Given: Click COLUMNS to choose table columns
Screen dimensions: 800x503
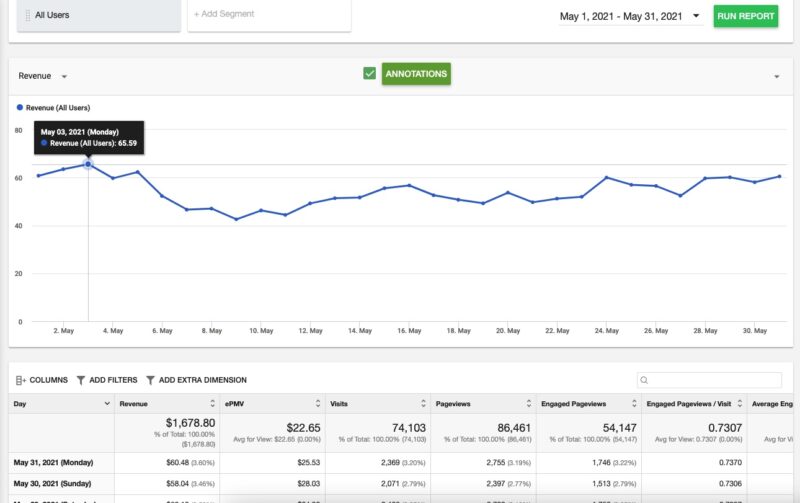Looking at the screenshot, I should coord(48,380).
